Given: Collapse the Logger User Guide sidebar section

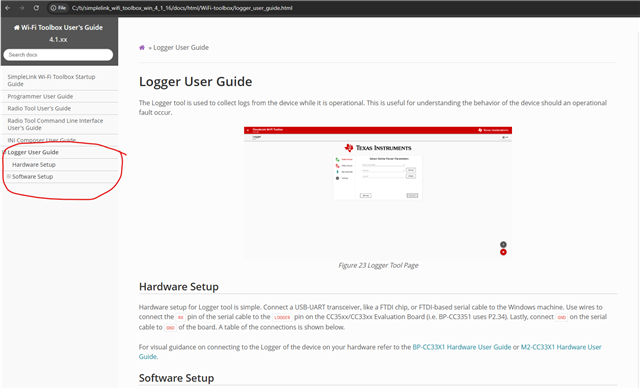Looking at the screenshot, I should click(x=4, y=152).
